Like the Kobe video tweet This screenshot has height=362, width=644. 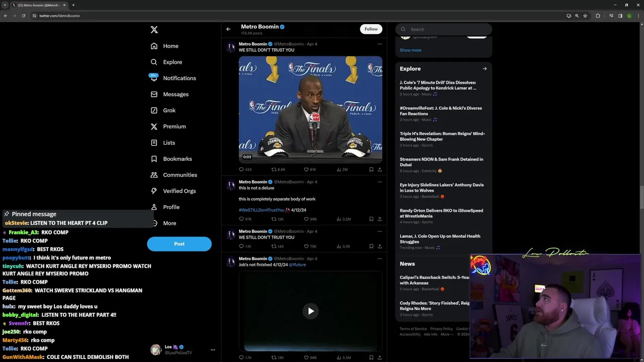[x=306, y=169]
